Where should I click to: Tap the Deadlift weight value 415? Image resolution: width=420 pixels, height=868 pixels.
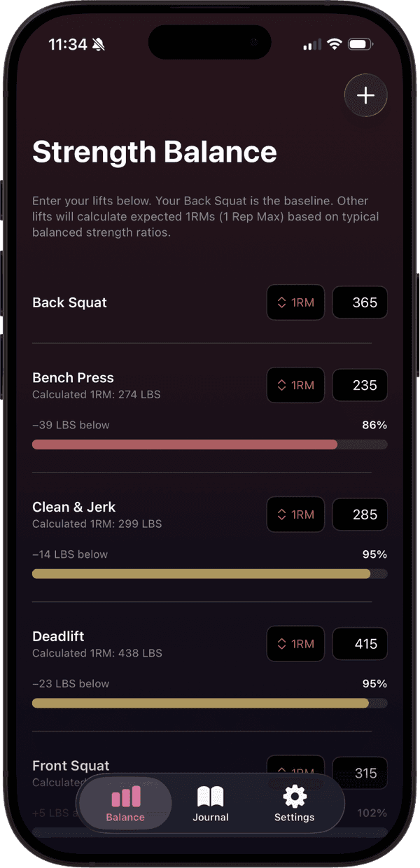(x=360, y=644)
